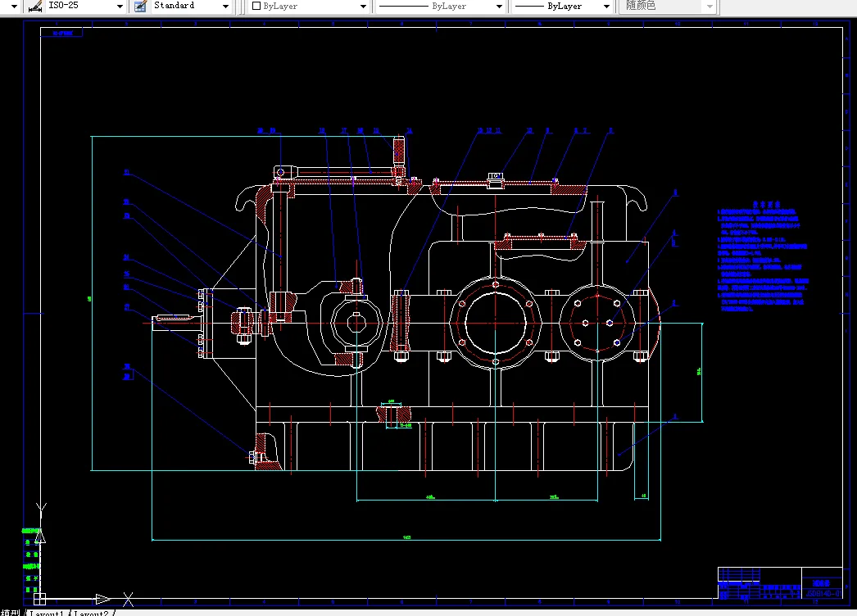Select the 1403 overall length dimension
The width and height of the screenshot is (857, 616).
pos(406,538)
